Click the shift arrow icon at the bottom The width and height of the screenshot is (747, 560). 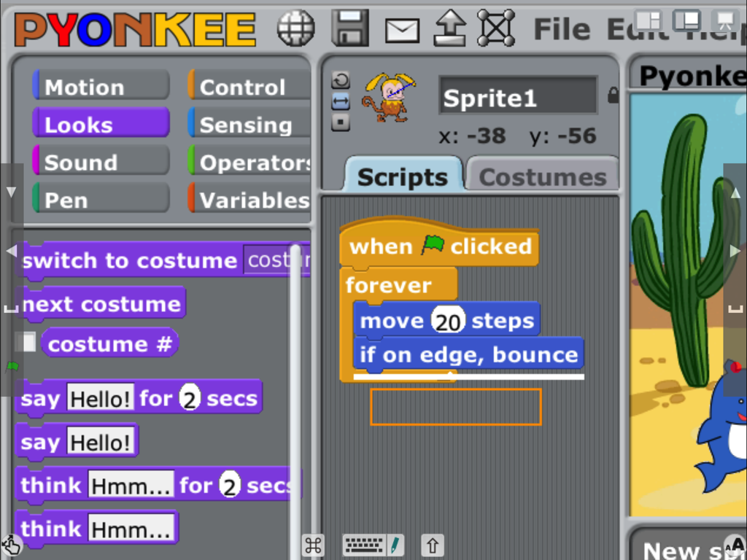pos(432,545)
